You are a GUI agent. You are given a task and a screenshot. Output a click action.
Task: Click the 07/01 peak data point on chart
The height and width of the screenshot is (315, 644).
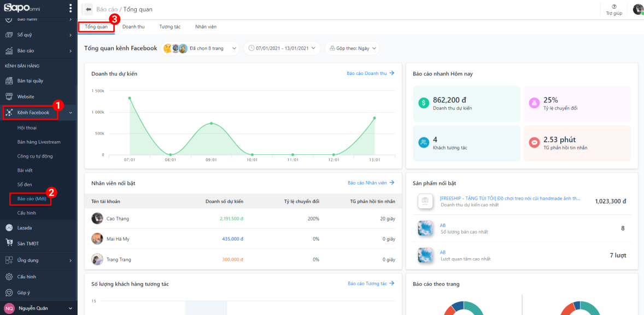[130, 98]
